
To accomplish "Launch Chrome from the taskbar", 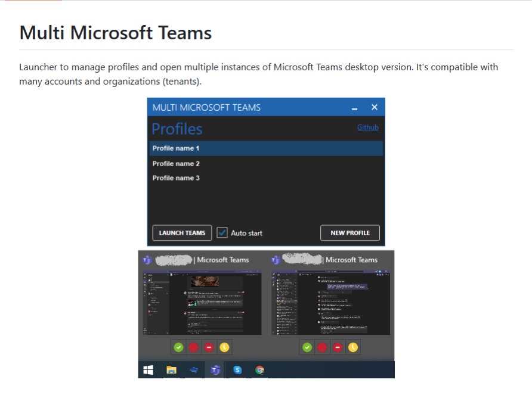I will 260,370.
